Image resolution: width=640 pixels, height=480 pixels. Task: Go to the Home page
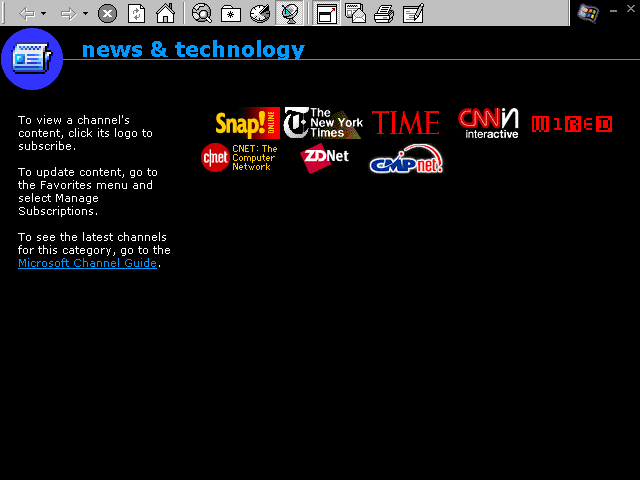165,13
